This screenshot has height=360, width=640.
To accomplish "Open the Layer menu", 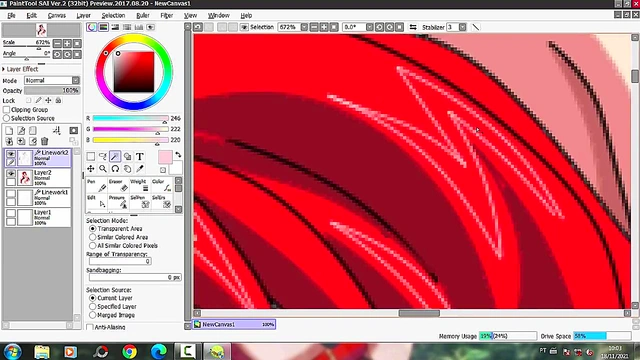I will click(x=84, y=15).
